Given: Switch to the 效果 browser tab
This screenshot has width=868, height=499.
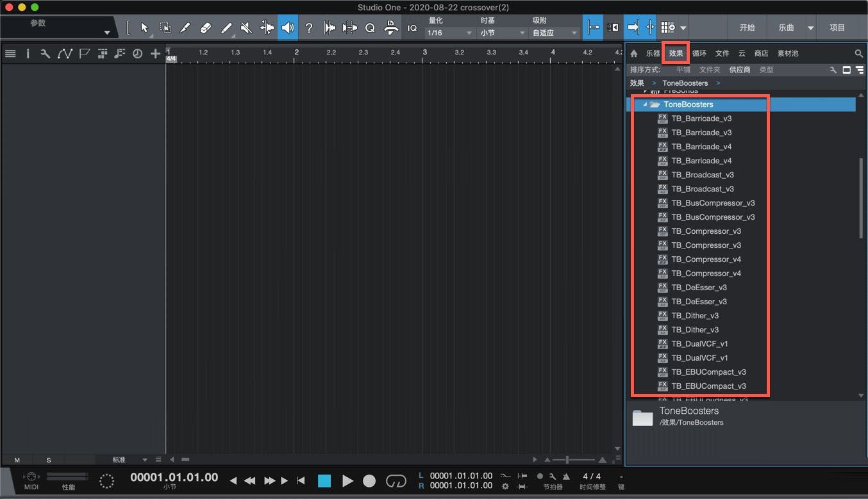Looking at the screenshot, I should (676, 54).
